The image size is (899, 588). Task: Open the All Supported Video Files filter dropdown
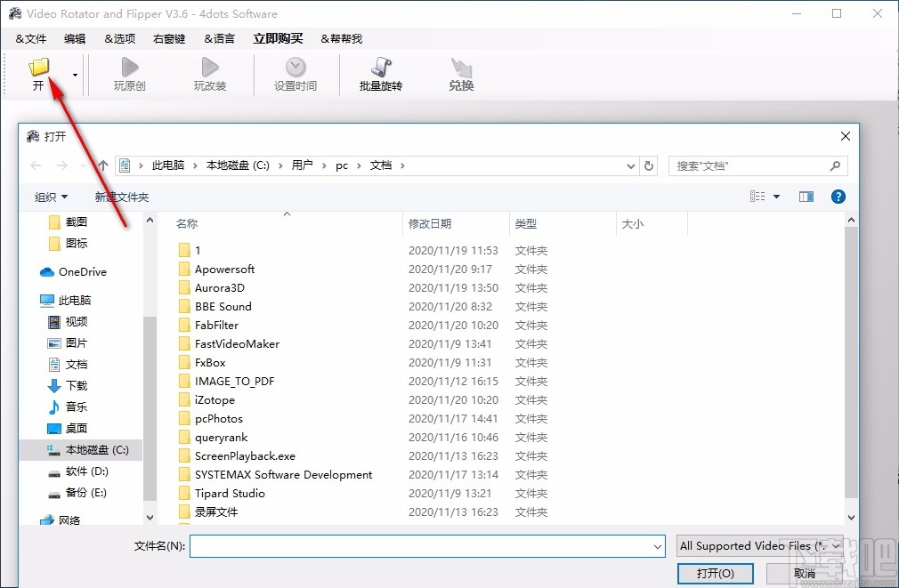758,545
